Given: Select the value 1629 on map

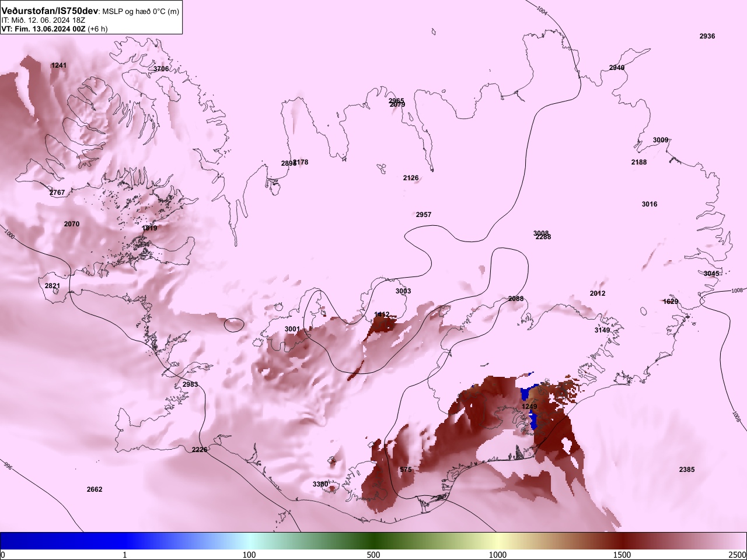Looking at the screenshot, I should [671, 302].
